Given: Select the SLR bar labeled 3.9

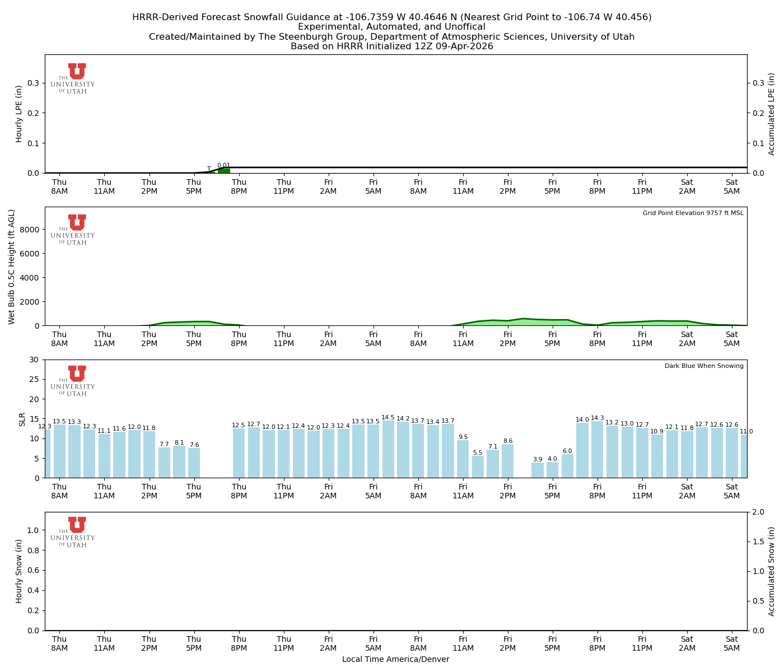Looking at the screenshot, I should pyautogui.click(x=538, y=470).
